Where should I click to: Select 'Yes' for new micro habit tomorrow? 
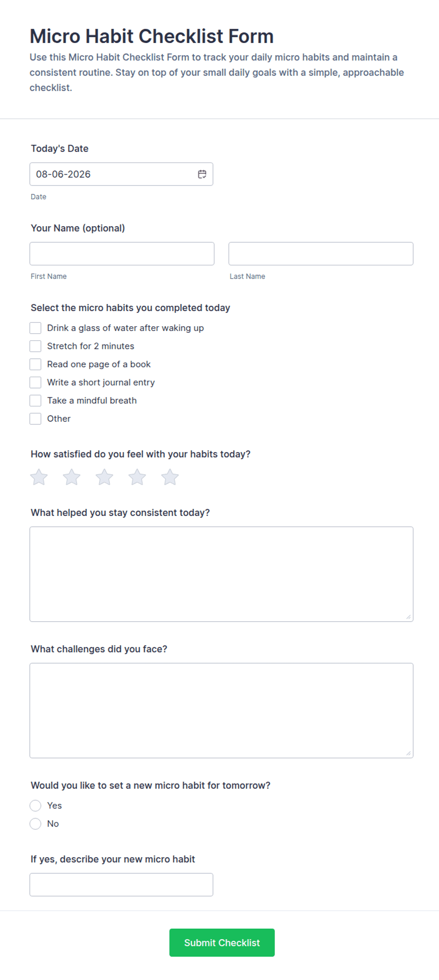click(35, 806)
